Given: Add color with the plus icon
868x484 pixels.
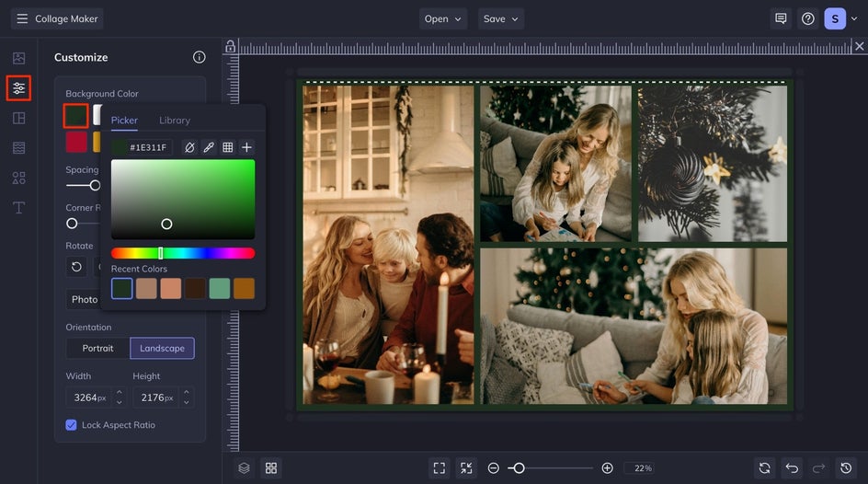Looking at the screenshot, I should coord(247,147).
